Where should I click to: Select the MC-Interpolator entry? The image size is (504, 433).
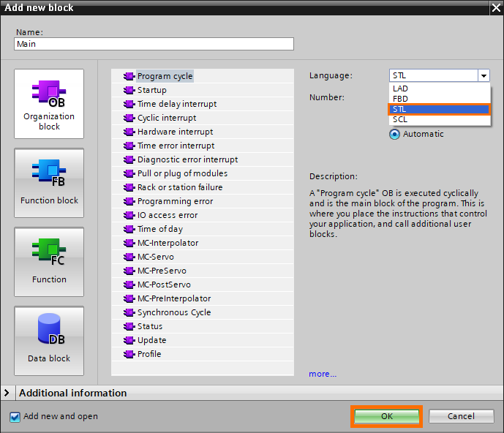pos(203,243)
